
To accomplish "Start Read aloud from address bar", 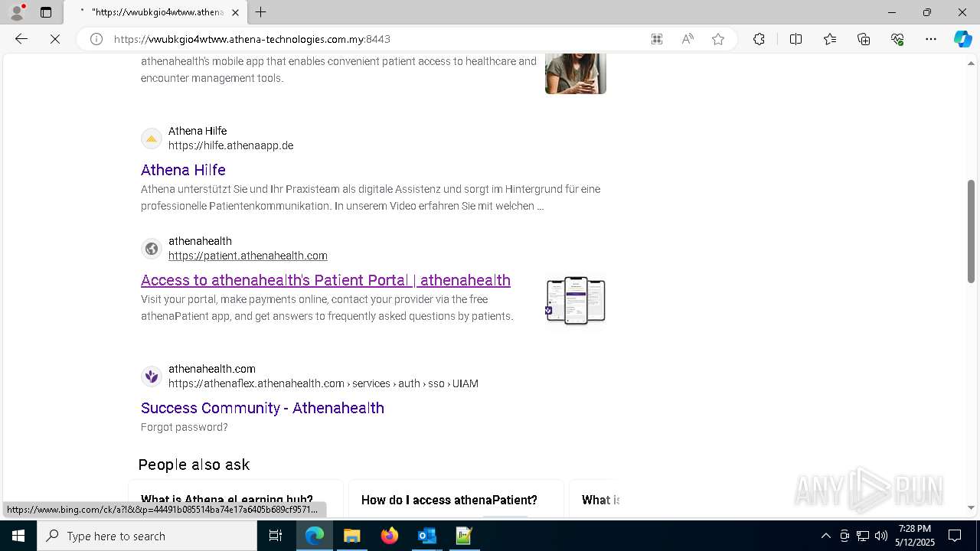I will pyautogui.click(x=688, y=39).
